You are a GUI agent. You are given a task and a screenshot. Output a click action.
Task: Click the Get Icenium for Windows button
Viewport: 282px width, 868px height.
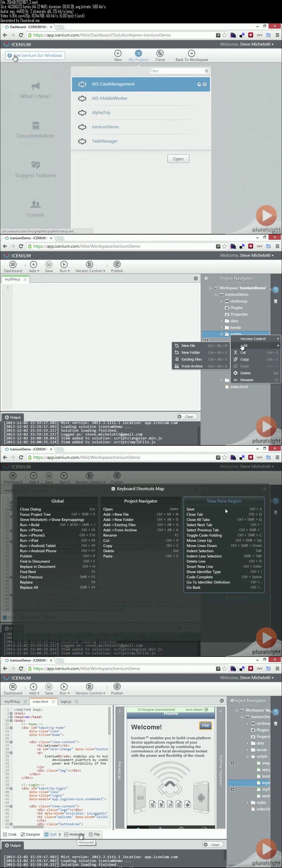[x=35, y=56]
